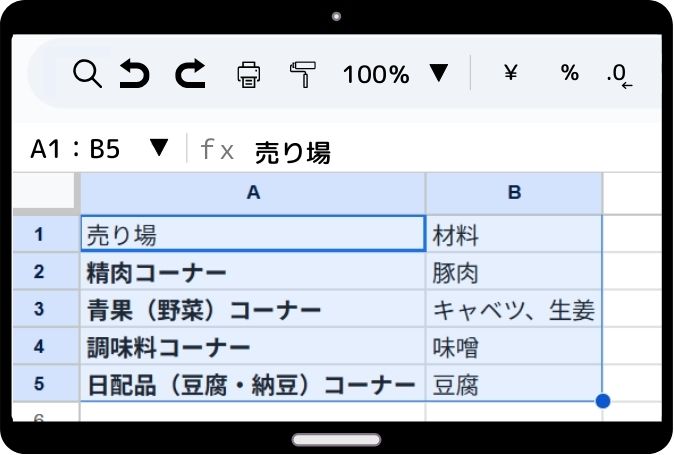The height and width of the screenshot is (455, 674).
Task: Click the 調味料コーナー cell
Action: (x=252, y=348)
